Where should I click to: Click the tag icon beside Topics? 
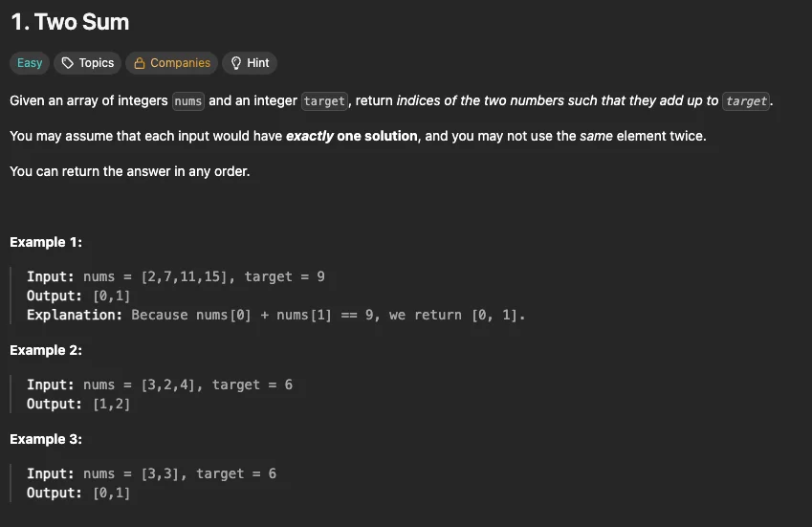(67, 63)
